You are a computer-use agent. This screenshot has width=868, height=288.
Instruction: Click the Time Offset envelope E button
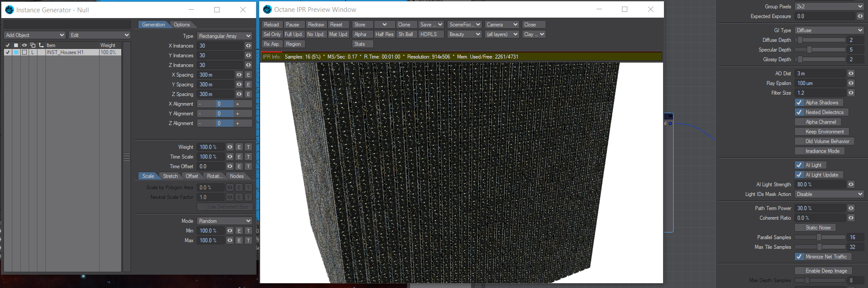239,166
